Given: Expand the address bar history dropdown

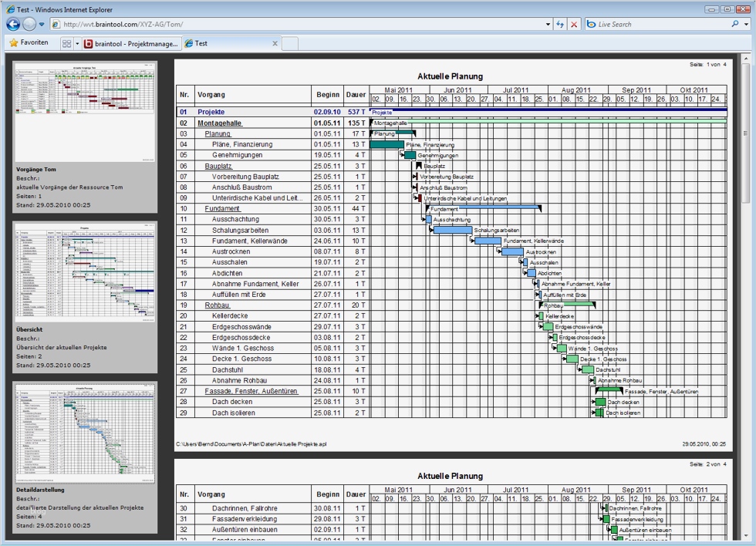Looking at the screenshot, I should tap(548, 24).
